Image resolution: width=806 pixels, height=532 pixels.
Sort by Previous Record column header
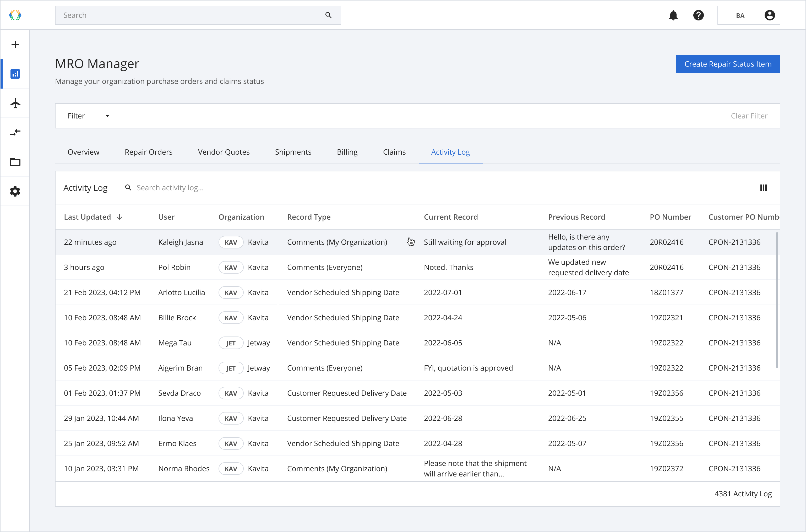coord(576,217)
